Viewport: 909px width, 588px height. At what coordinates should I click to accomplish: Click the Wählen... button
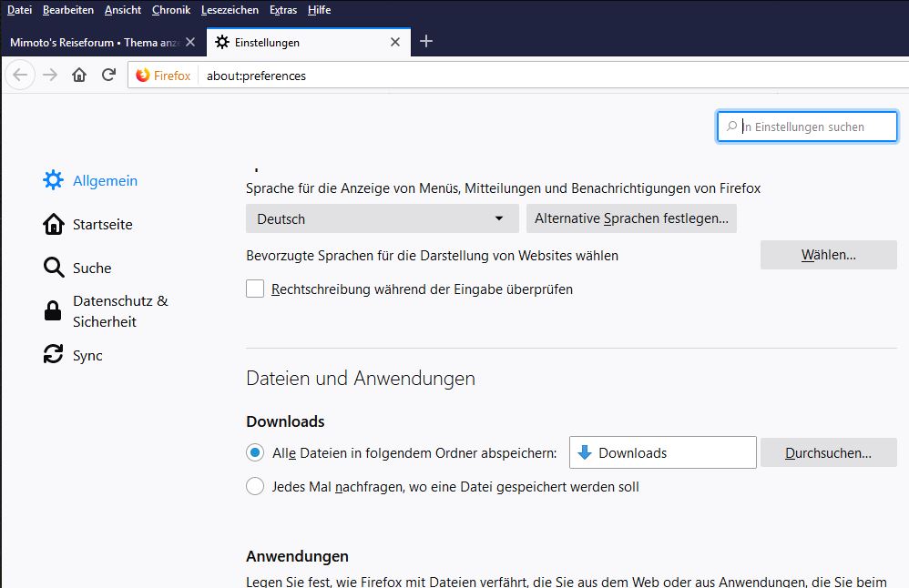coord(829,255)
